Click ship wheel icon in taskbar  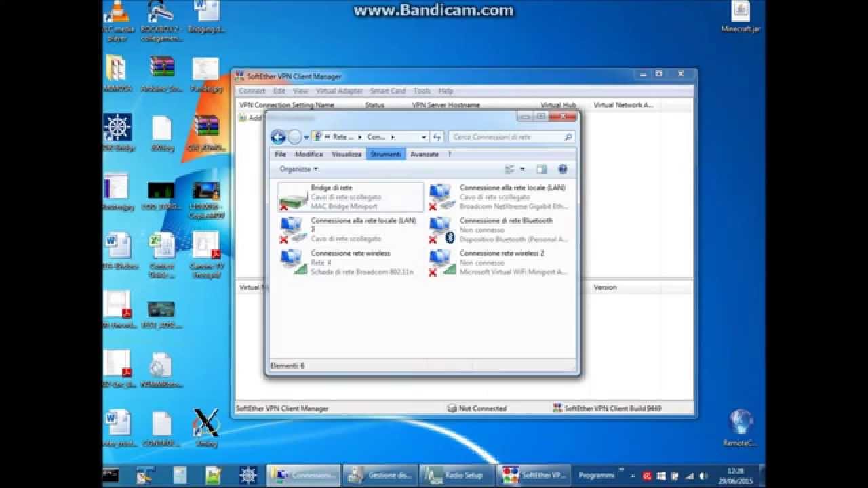pyautogui.click(x=248, y=475)
